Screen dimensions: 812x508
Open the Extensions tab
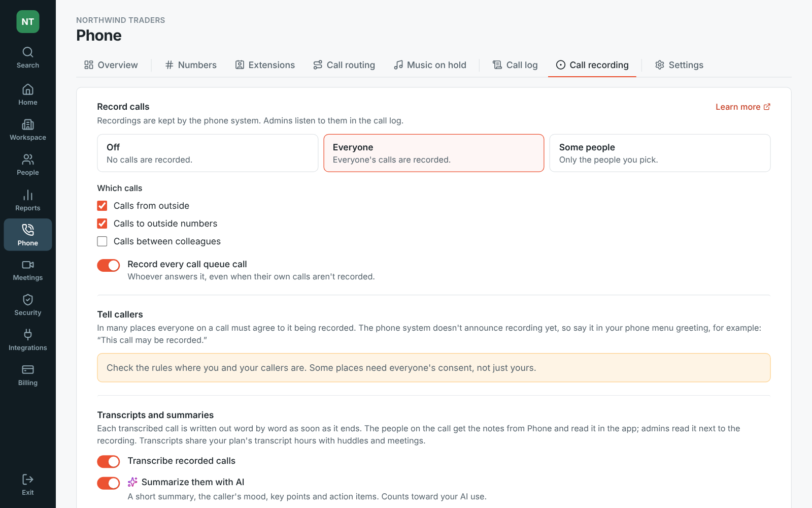(265, 65)
